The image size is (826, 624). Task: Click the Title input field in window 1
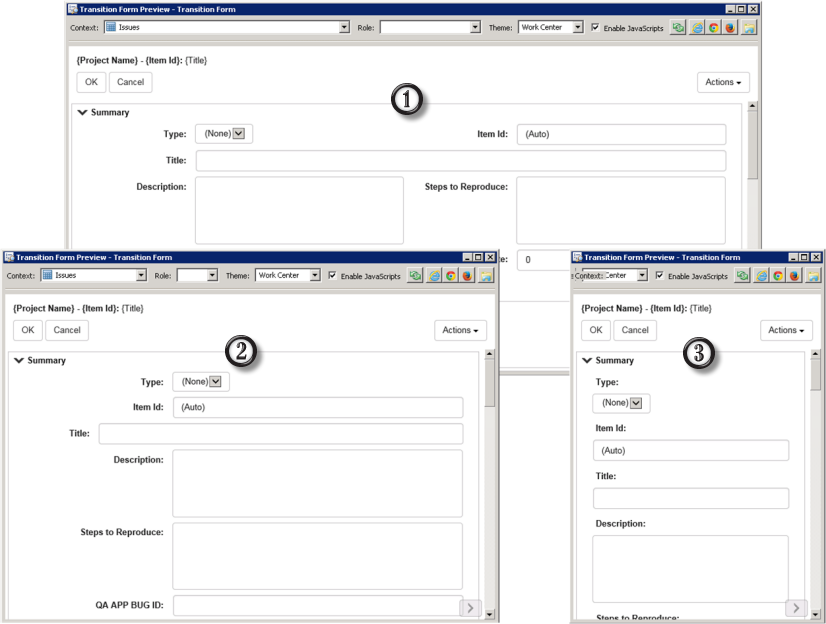point(460,161)
